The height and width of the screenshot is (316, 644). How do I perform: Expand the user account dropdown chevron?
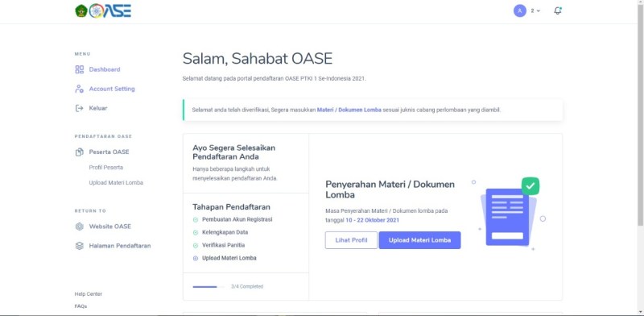pos(539,11)
